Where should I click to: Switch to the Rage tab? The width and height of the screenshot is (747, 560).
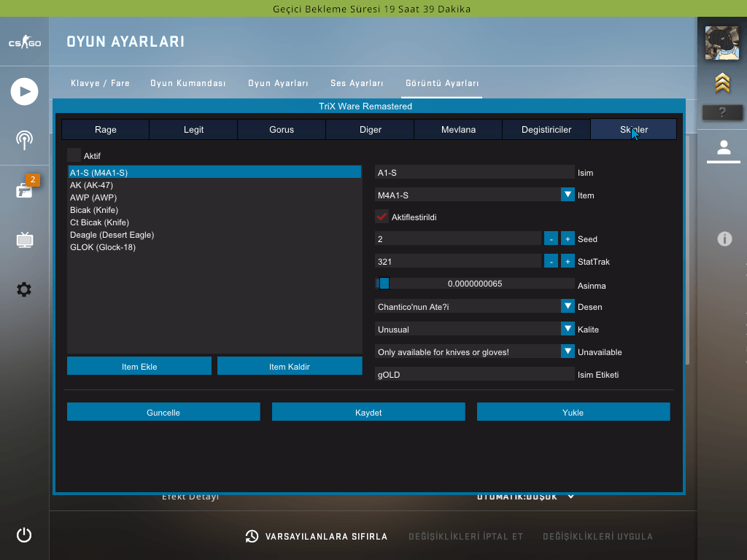coord(105,129)
